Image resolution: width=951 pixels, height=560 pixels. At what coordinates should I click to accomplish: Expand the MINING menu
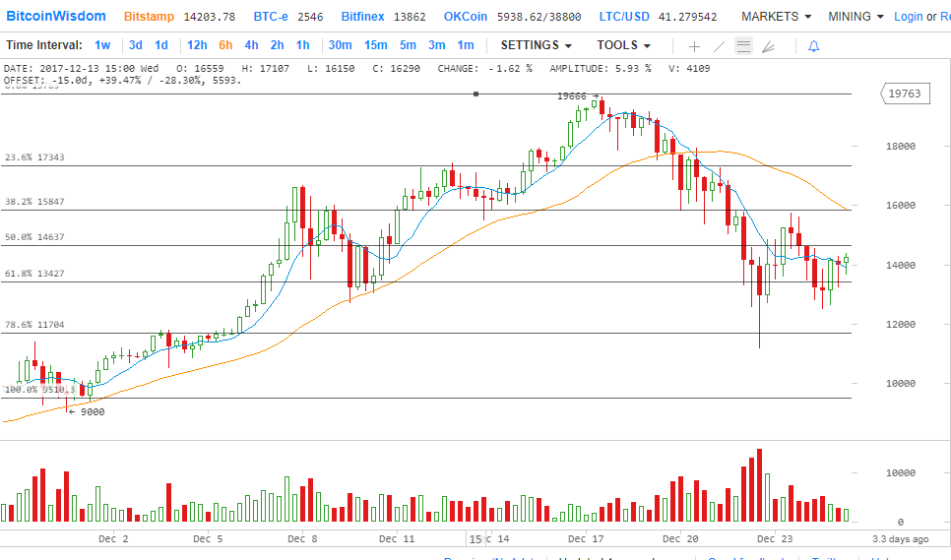pyautogui.click(x=856, y=17)
